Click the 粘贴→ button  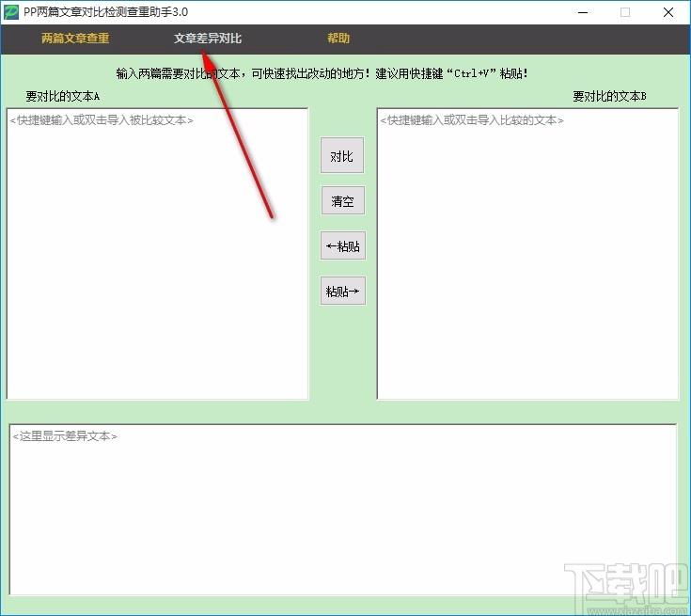[x=342, y=291]
